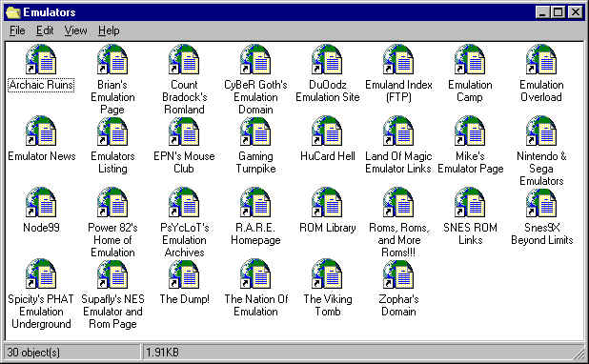589x364 pixels.
Task: Select the Zophar's Domain shortcut icon
Action: point(398,273)
